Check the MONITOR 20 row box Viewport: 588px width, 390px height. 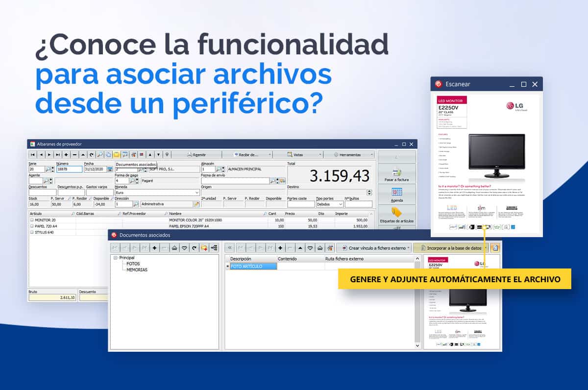tap(32, 220)
